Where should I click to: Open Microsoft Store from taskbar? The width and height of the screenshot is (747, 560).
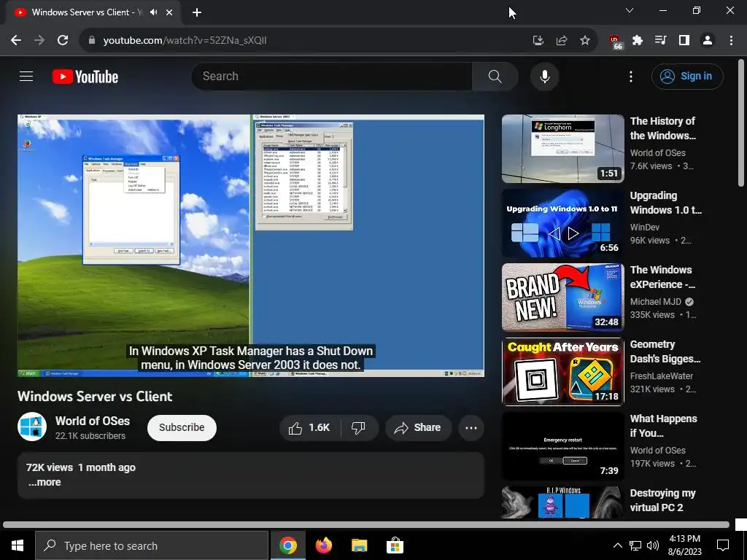point(395,545)
